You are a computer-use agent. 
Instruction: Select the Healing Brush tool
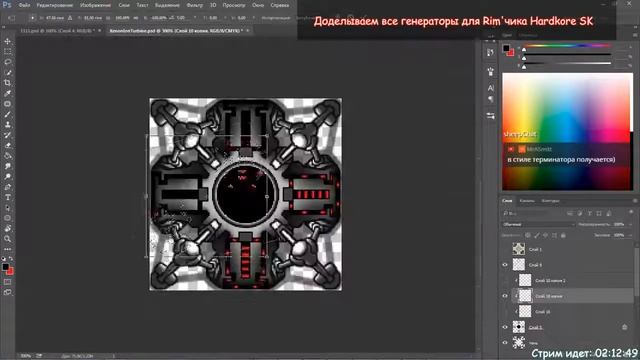pyautogui.click(x=7, y=104)
